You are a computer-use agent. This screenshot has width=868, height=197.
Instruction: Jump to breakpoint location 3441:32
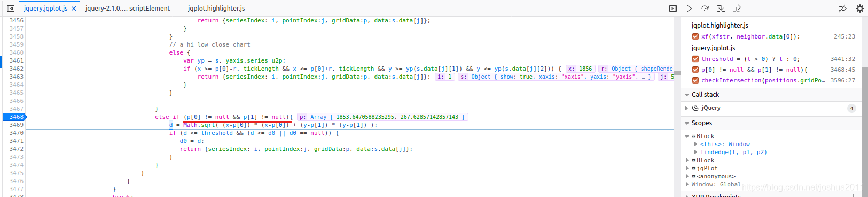[842, 59]
